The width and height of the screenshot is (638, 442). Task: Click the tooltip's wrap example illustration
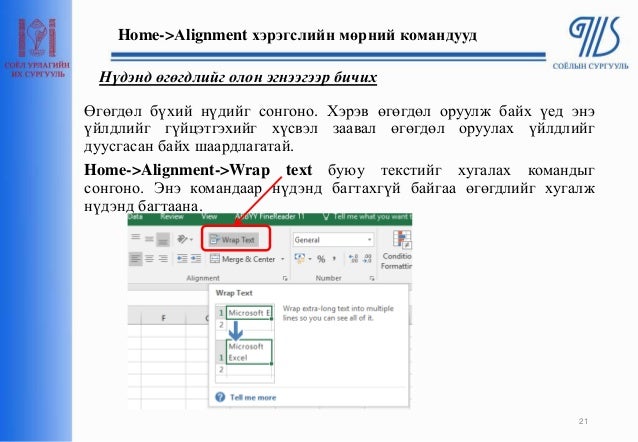click(245, 344)
